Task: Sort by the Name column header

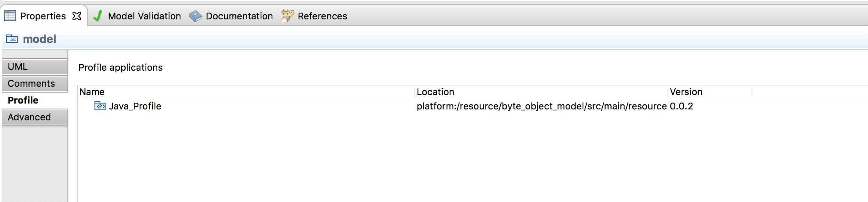Action: (246, 92)
